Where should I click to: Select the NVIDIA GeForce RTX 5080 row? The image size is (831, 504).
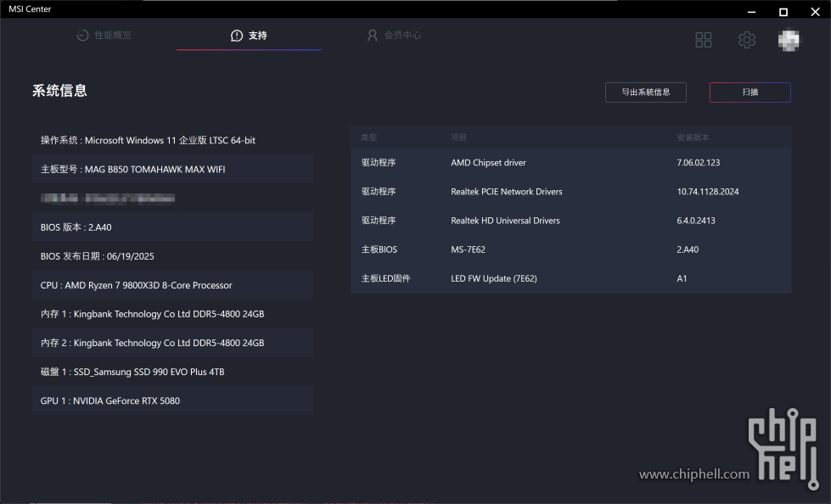[172, 400]
